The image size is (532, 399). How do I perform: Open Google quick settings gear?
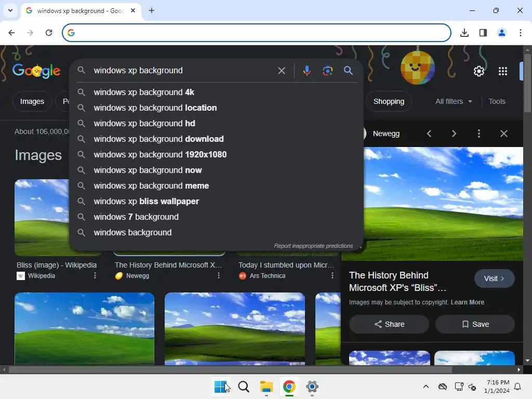478,71
